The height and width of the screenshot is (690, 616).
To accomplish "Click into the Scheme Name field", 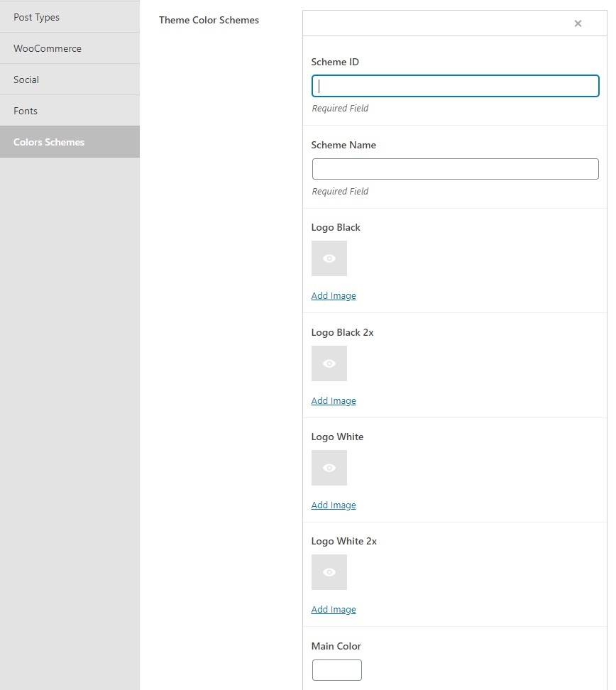I will point(456,169).
